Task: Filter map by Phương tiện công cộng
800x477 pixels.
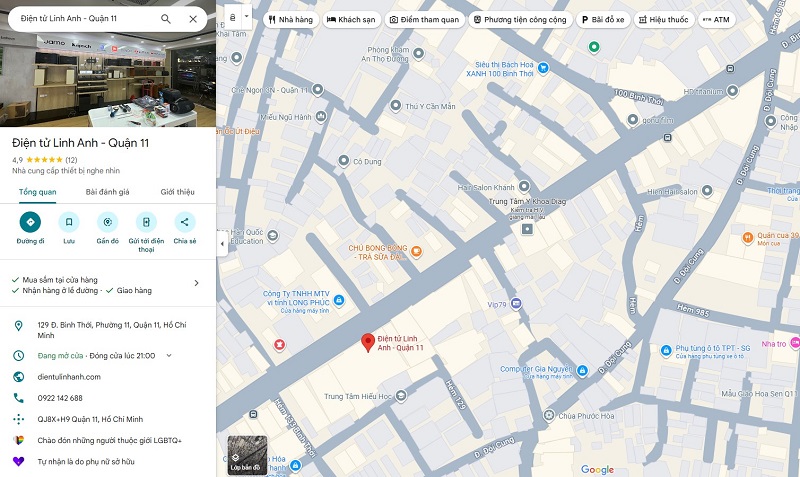Action: tap(520, 19)
